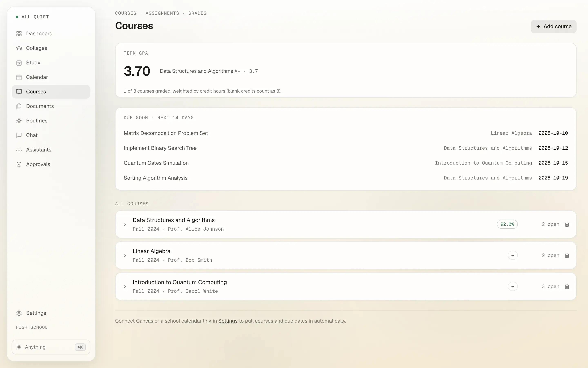Navigate to Routines

51,121
